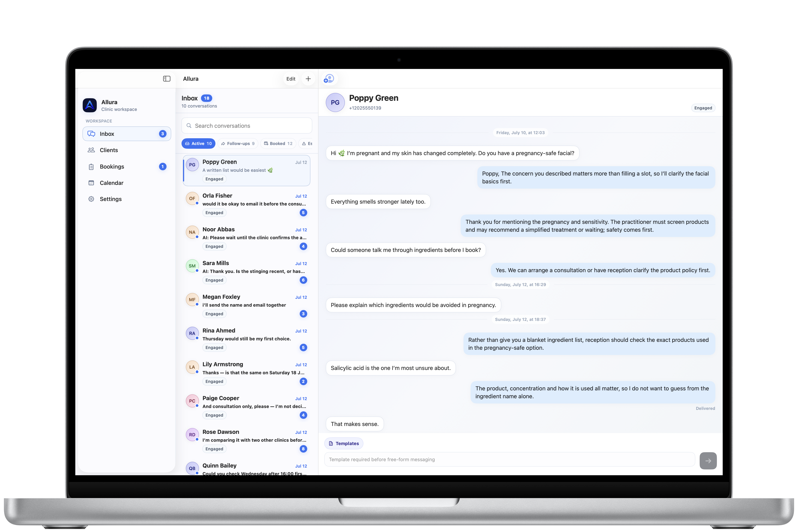Screen dimensions: 798x532
Task: Click message "Everything smells stronger lately too."
Action: click(378, 202)
